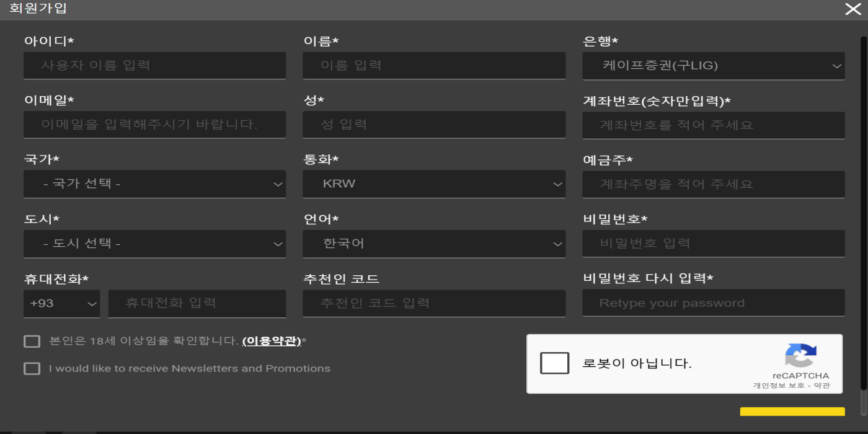Close the 회원가입 signup dialog
This screenshot has width=868, height=434.
(853, 9)
